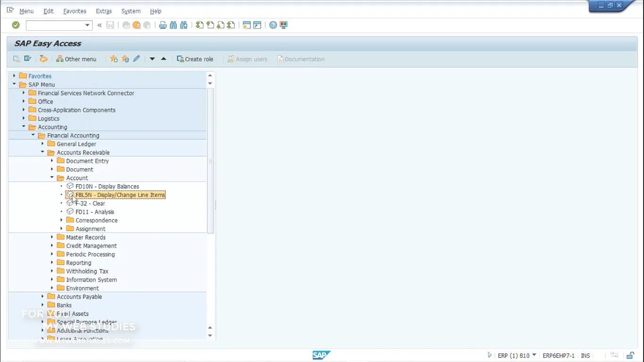Open the Edit menu
The height and width of the screenshot is (362, 644).
49,11
